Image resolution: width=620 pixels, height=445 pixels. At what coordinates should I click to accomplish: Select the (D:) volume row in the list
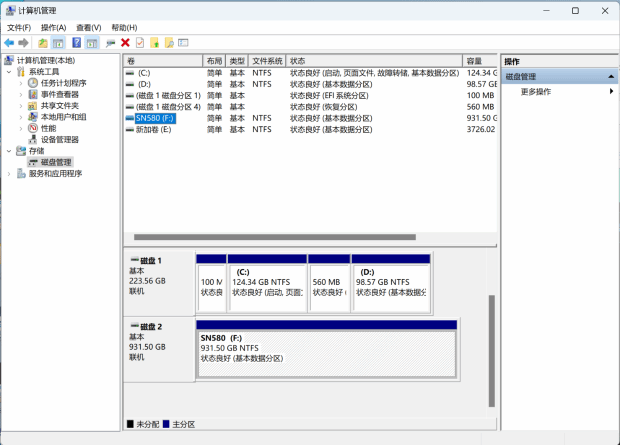point(310,84)
